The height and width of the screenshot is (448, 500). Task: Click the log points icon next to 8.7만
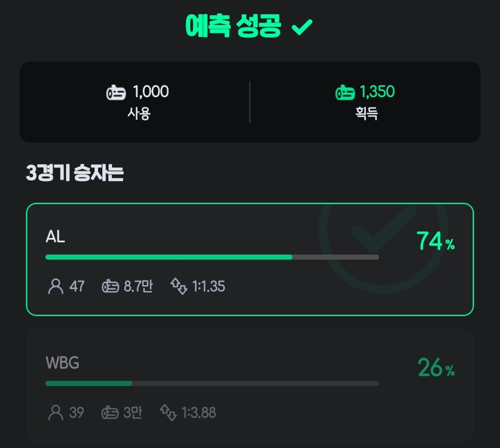(110, 286)
